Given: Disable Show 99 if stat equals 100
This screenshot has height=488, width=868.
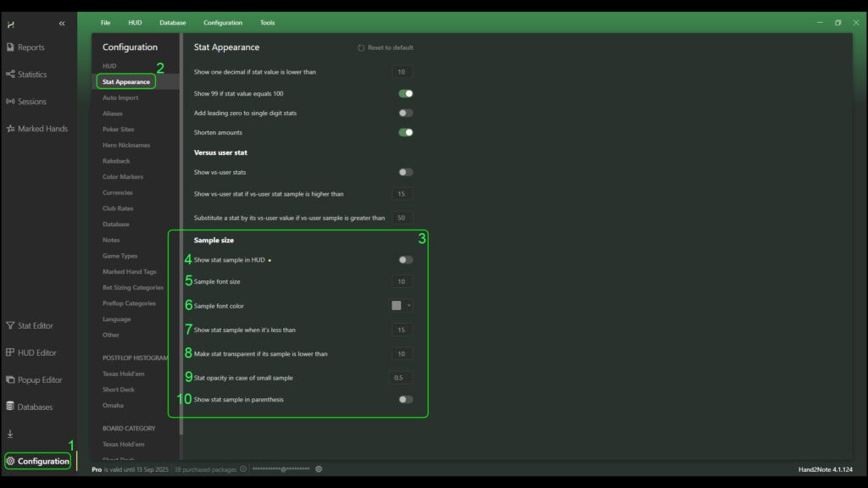Looking at the screenshot, I should click(406, 93).
